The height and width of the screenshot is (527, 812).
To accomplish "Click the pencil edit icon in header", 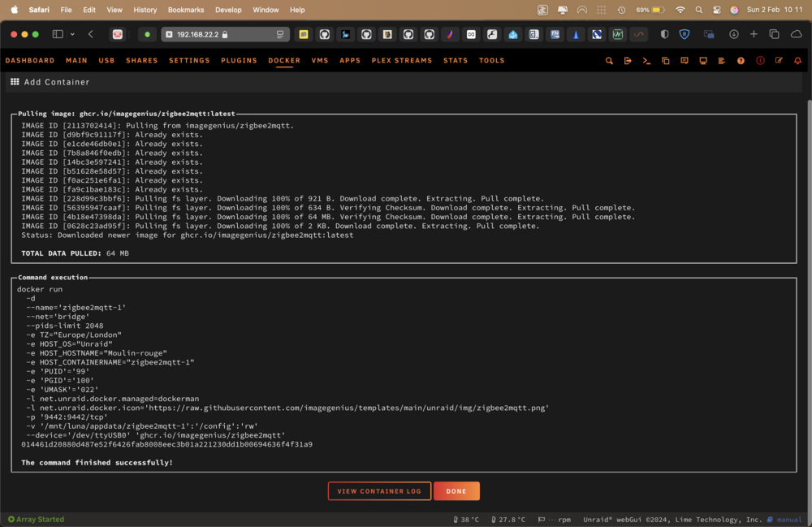I will [x=779, y=61].
